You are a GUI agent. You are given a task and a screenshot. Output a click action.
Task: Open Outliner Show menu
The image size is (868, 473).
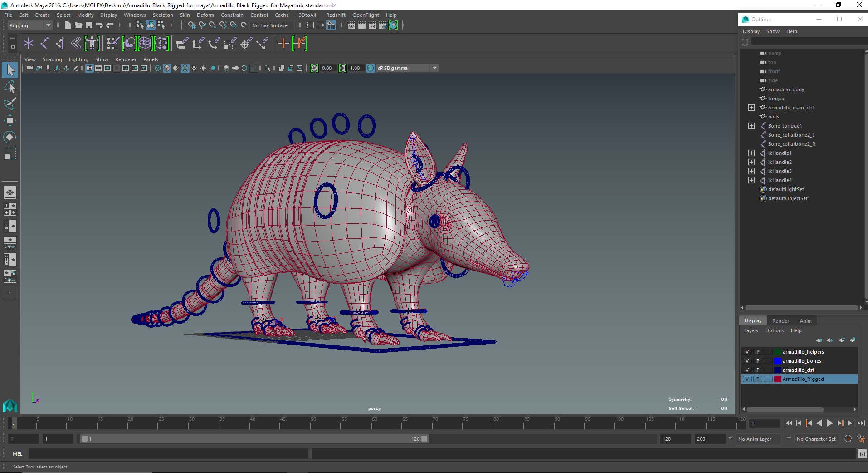point(773,31)
